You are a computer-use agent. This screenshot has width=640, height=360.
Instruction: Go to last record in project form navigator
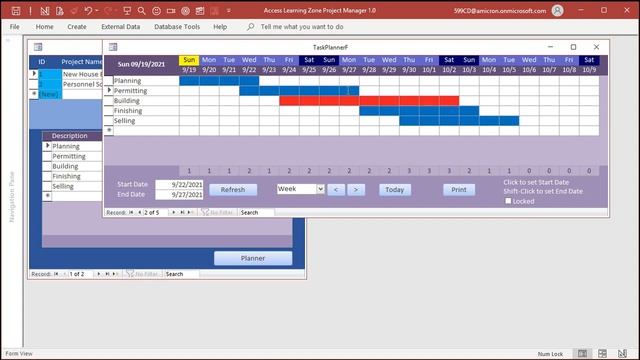(107, 274)
